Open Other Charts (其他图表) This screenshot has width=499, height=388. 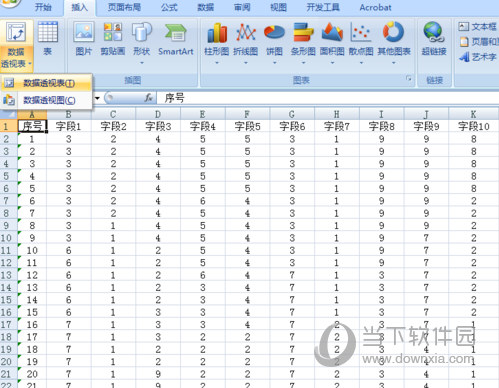tap(394, 38)
